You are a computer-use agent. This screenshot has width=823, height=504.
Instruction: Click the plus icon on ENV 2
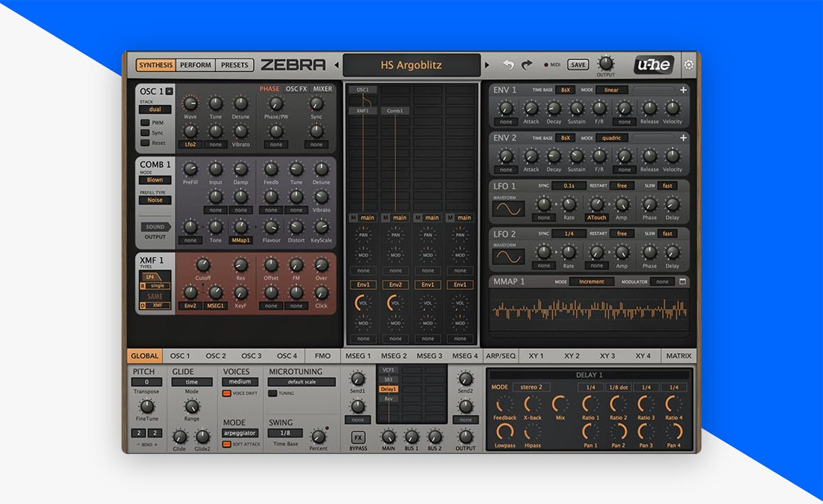683,137
